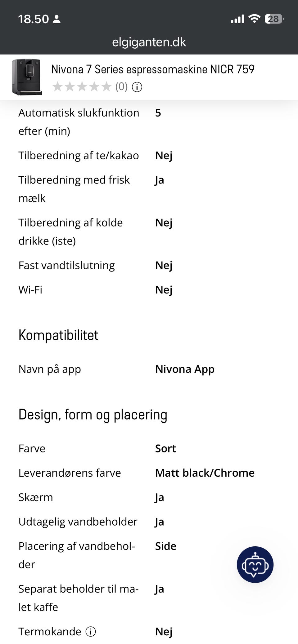Viewport: 298px width, 644px height.
Task: Tap the elgiganten.dk address bar
Action: coord(149,42)
